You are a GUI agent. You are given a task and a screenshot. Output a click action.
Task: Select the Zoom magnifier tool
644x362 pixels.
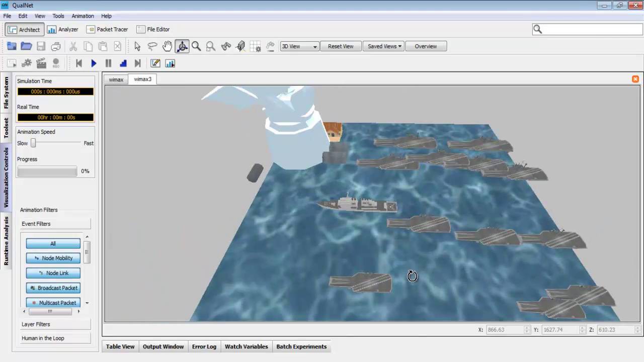[196, 46]
